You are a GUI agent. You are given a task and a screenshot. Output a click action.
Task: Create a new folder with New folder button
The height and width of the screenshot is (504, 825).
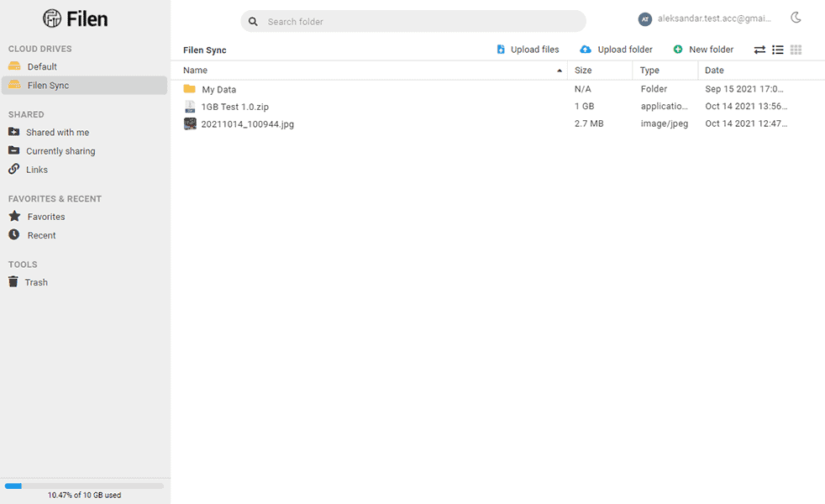point(704,49)
